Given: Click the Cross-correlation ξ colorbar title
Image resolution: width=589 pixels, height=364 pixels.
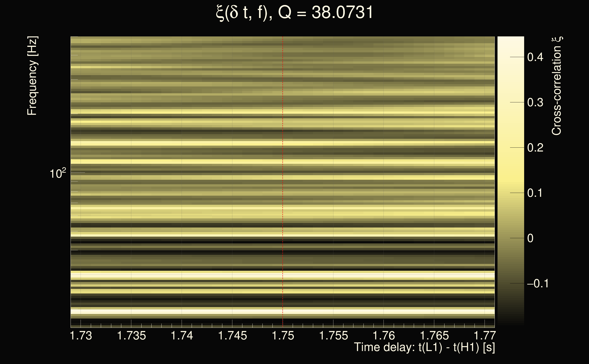Looking at the screenshot, I should [x=557, y=86].
